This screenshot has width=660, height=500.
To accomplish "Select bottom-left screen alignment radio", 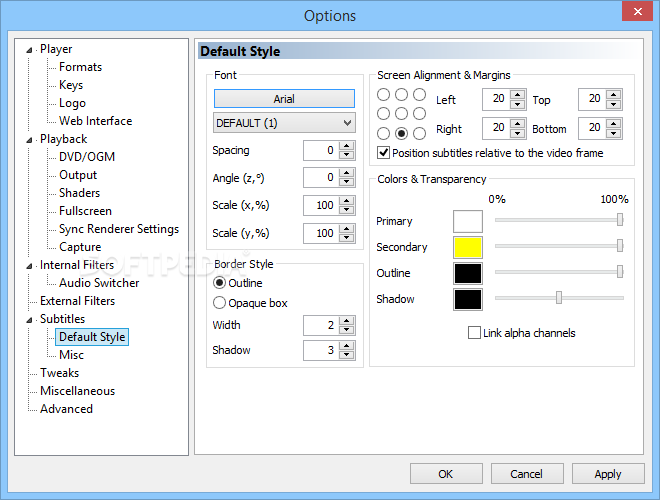I will [x=383, y=133].
